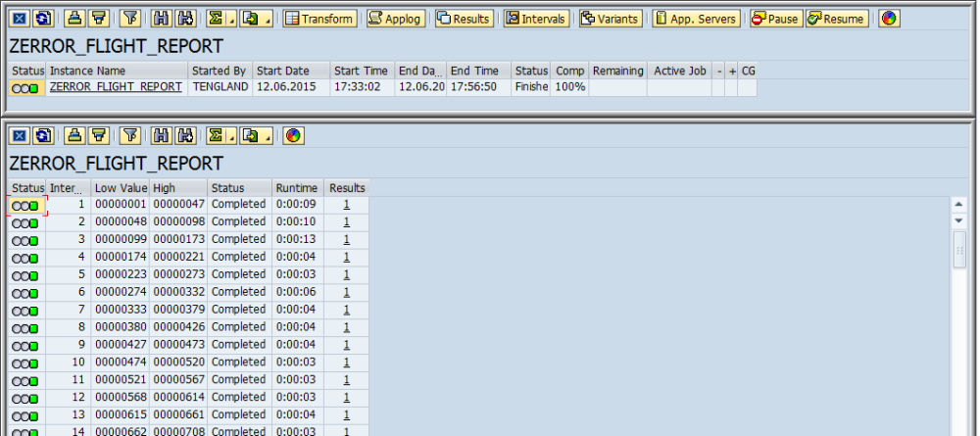Open Results link for interval 10
The image size is (980, 436).
point(346,362)
